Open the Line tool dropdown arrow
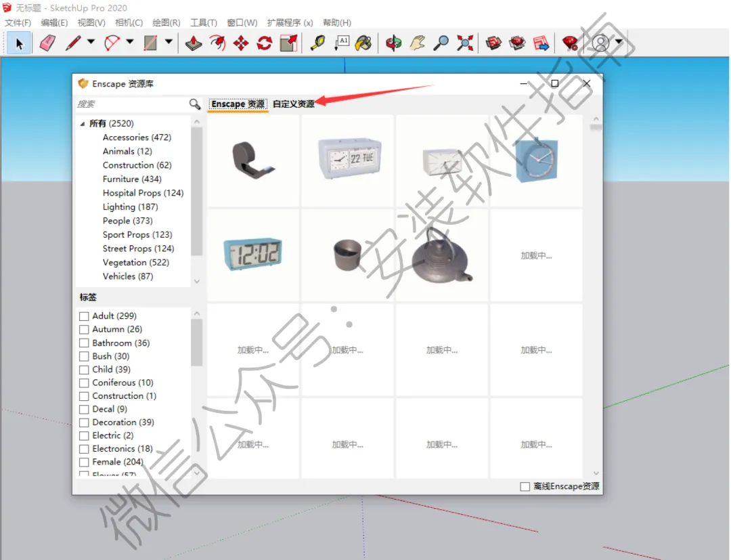 point(91,42)
